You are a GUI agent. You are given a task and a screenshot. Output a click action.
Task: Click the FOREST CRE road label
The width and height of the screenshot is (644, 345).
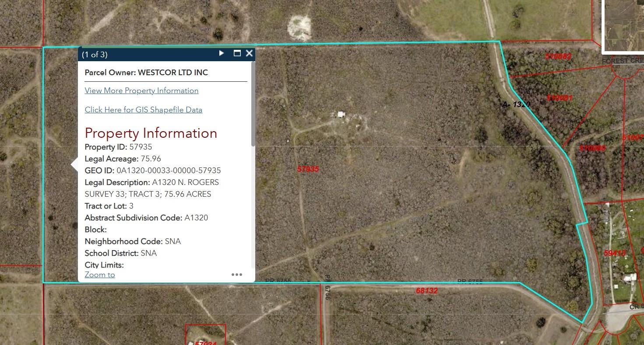[623, 60]
